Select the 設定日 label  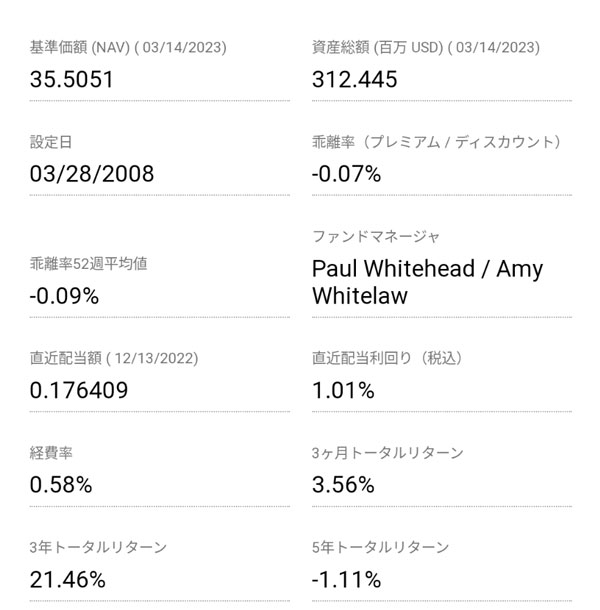tap(51, 142)
